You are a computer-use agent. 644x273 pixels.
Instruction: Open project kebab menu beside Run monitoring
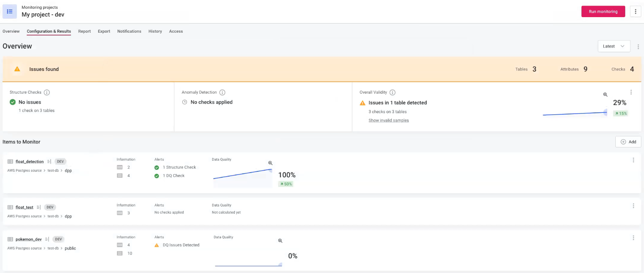coord(635,12)
